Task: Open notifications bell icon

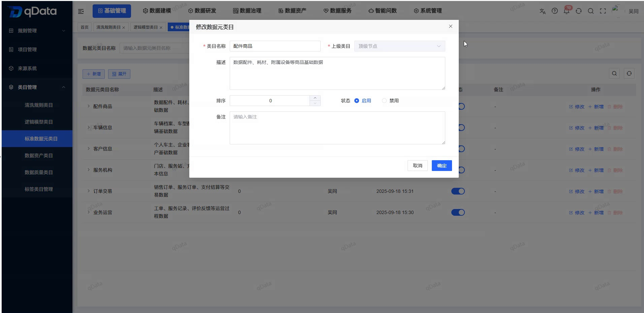Action: pyautogui.click(x=567, y=11)
